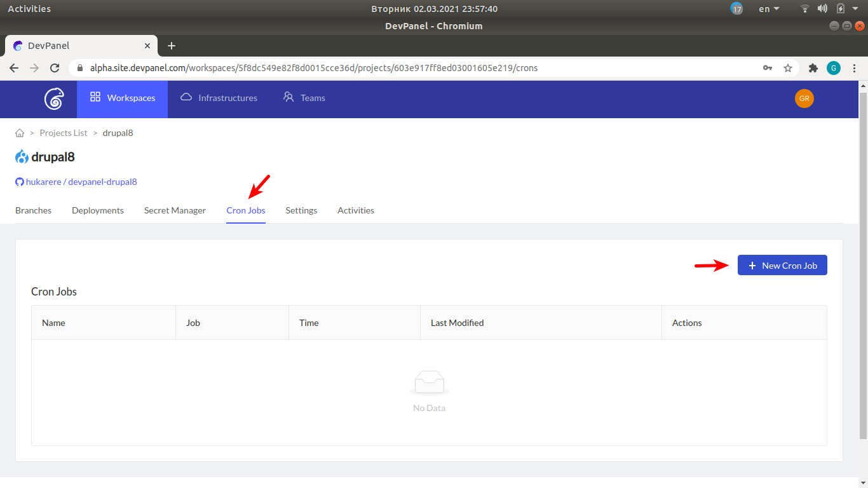Switch to the Settings tab
The image size is (868, 488).
301,210
